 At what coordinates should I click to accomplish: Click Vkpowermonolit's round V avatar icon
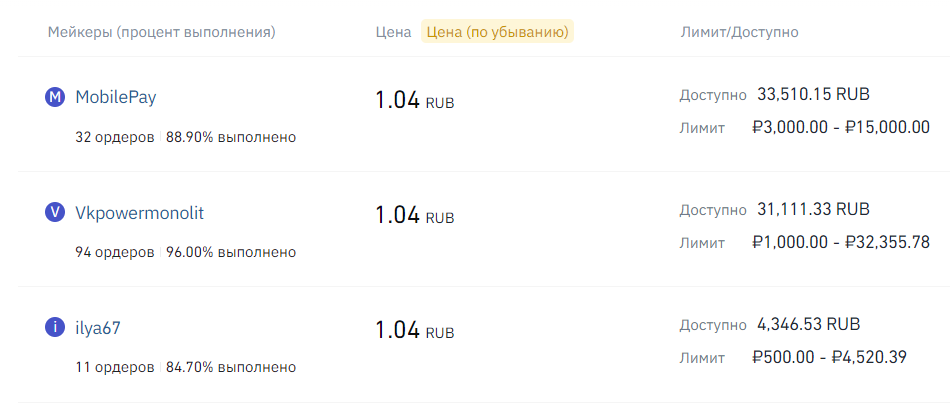pyautogui.click(x=55, y=212)
